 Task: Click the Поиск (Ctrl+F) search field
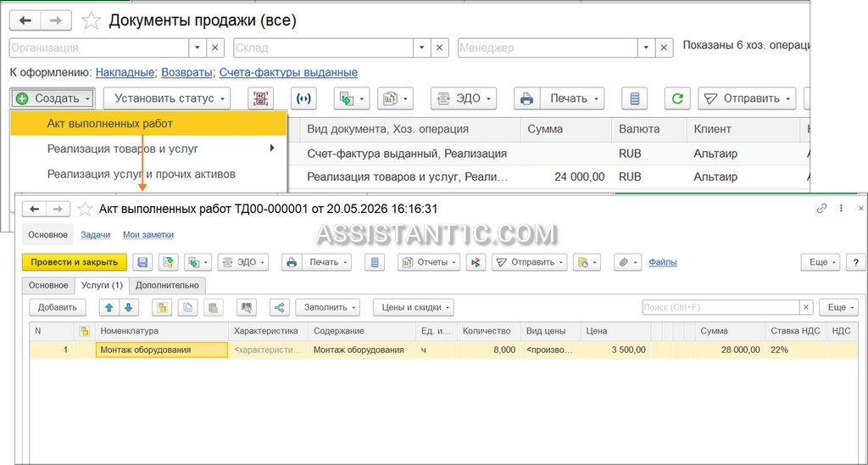[721, 307]
